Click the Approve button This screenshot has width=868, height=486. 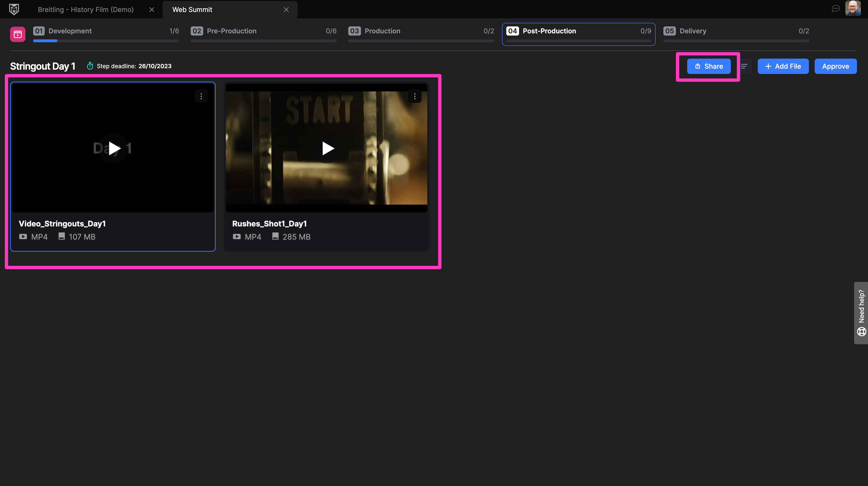click(836, 66)
